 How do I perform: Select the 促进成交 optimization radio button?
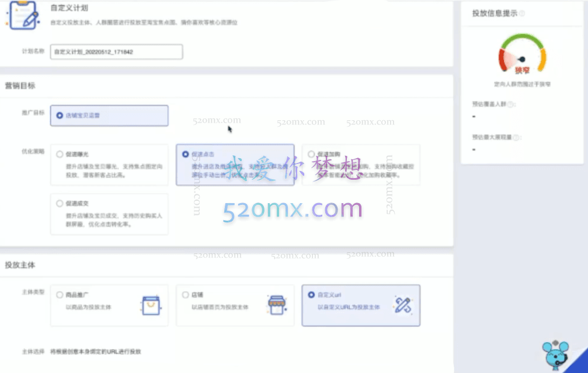(60, 203)
